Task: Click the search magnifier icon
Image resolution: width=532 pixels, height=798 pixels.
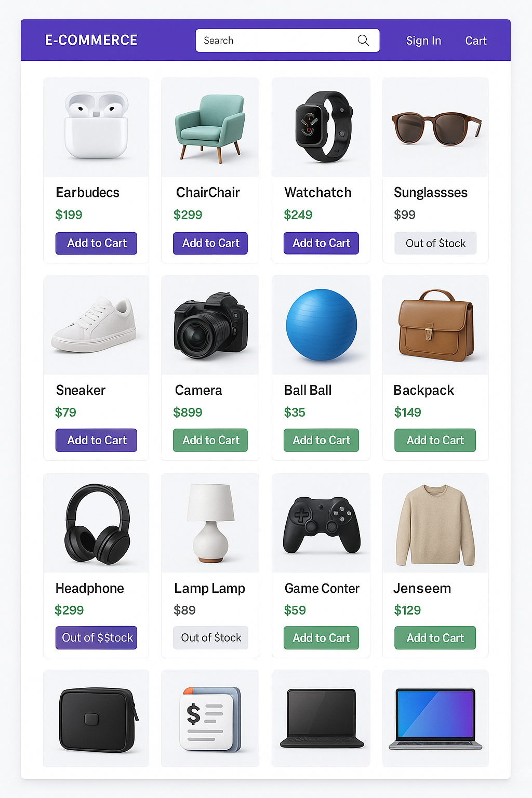Action: coord(363,41)
